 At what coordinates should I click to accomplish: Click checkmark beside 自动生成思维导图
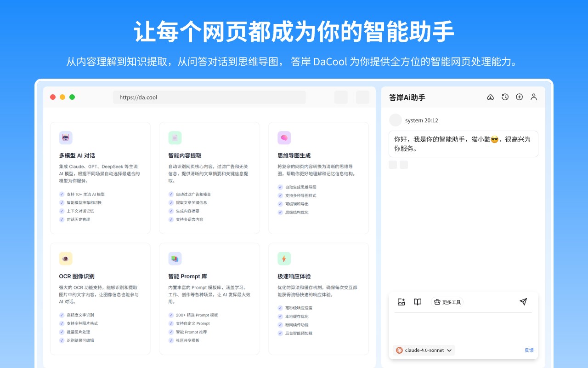tap(280, 187)
